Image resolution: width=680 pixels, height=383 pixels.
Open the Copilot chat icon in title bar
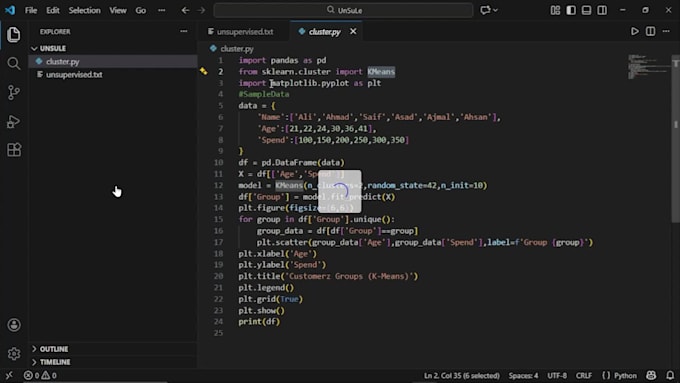tap(485, 10)
